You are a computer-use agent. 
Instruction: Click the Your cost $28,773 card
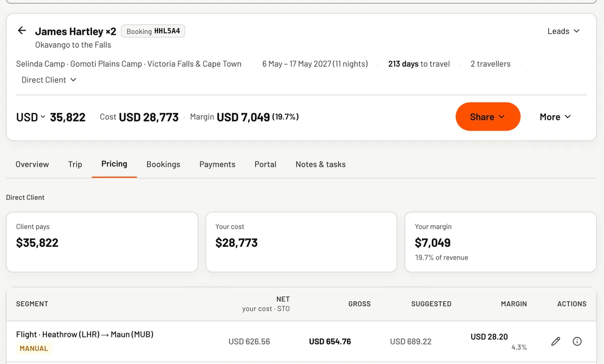[301, 242]
